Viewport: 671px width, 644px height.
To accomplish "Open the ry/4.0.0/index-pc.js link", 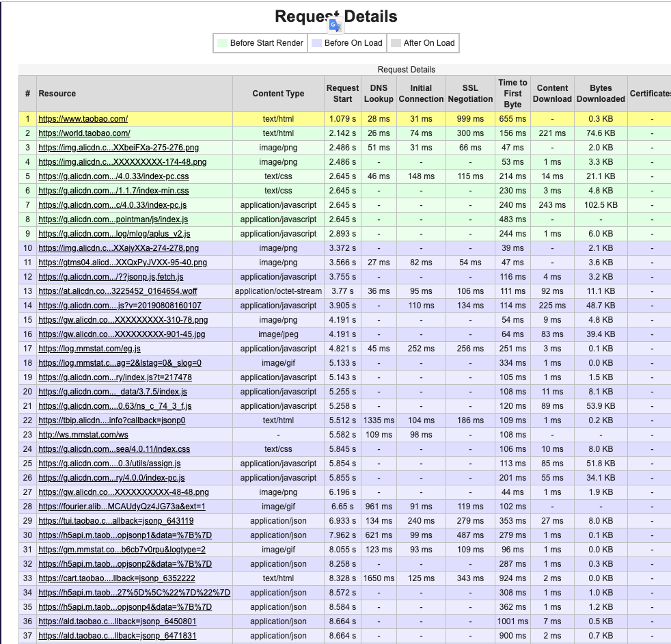I will click(x=111, y=477).
